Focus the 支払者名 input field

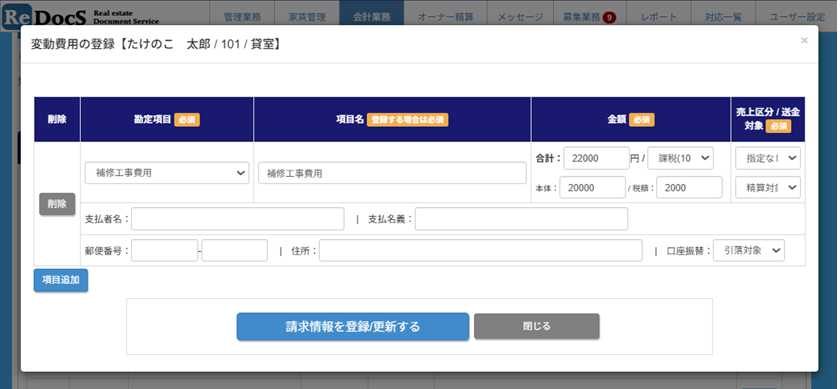[238, 219]
